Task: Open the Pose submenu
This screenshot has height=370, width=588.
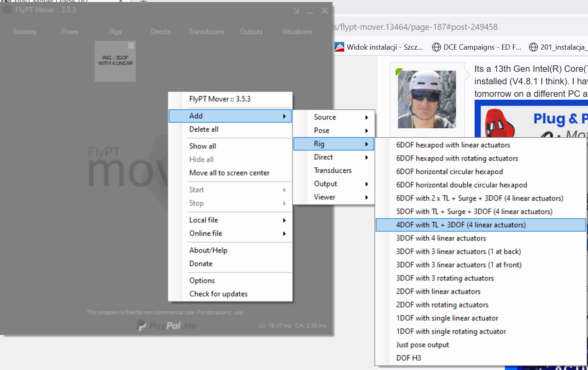Action: 334,130
